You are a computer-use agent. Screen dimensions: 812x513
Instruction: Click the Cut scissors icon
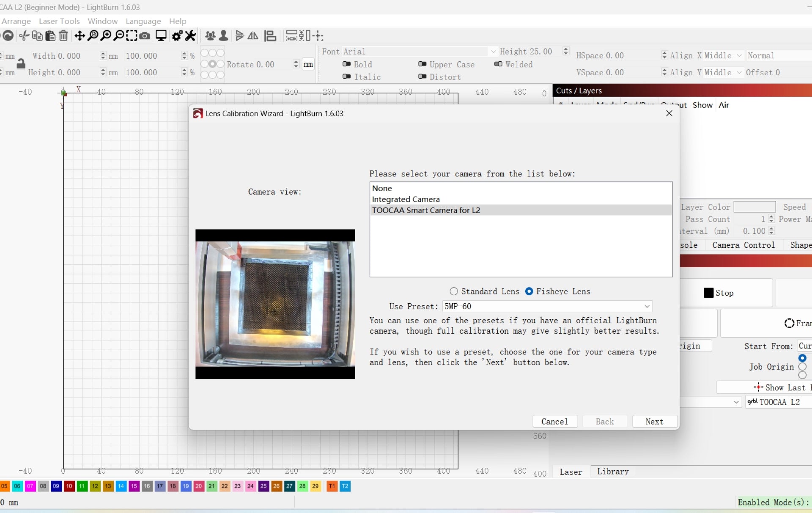click(24, 36)
